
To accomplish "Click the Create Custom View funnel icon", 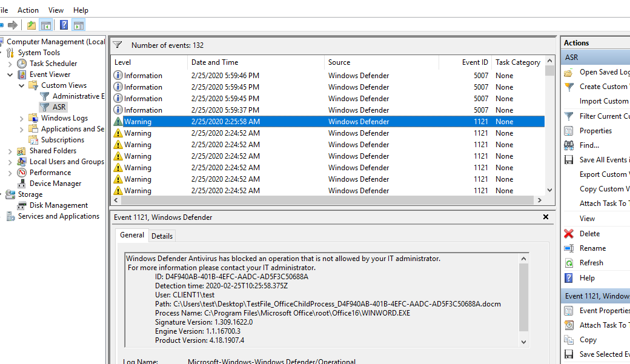I will pos(569,87).
